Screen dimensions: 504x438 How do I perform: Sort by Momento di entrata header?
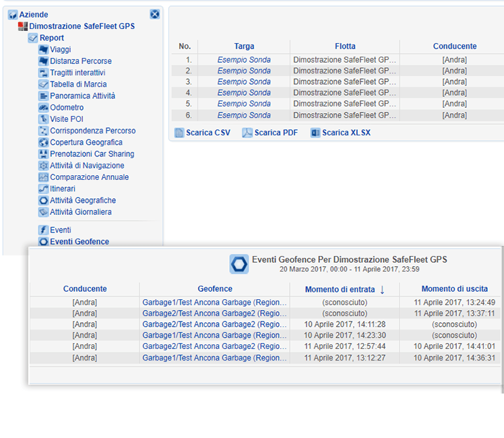click(340, 290)
